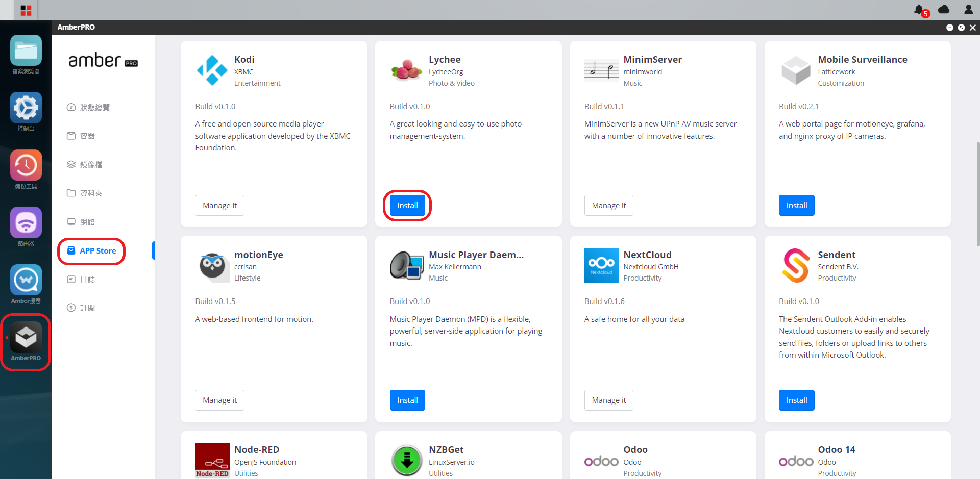Viewport: 980px width, 479px height.
Task: Click the NZBGet green download logo
Action: pyautogui.click(x=406, y=460)
